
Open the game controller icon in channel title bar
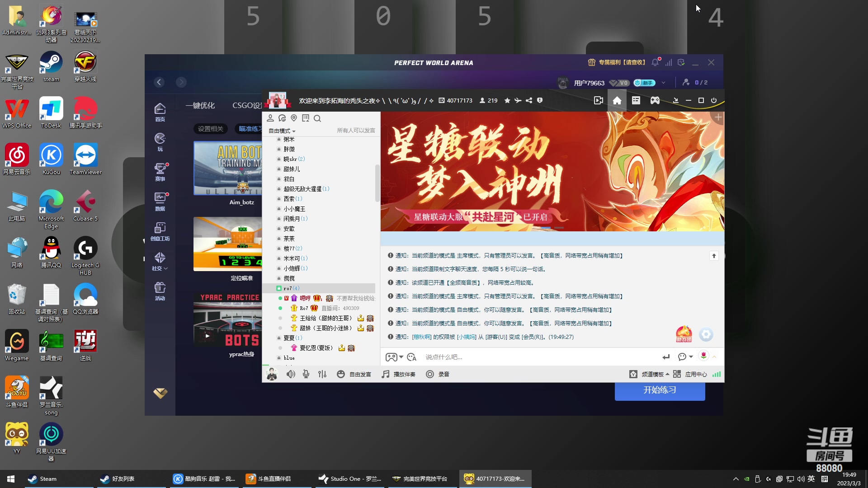coord(655,100)
